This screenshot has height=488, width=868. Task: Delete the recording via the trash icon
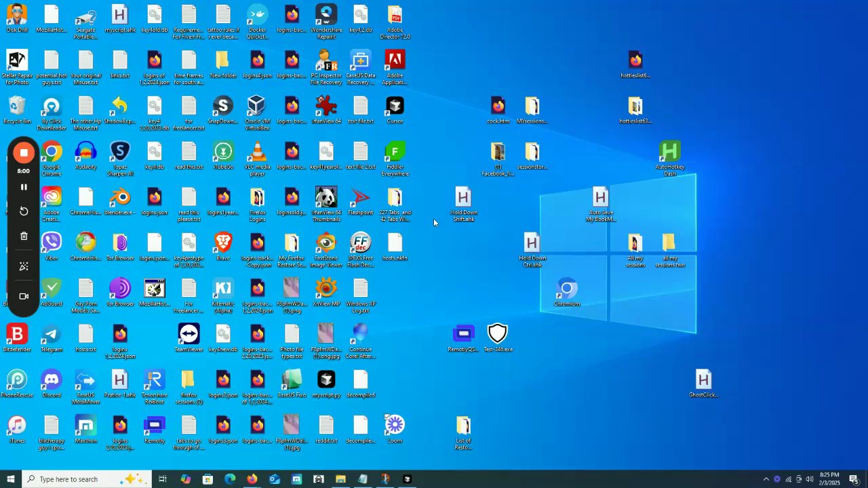click(x=24, y=236)
